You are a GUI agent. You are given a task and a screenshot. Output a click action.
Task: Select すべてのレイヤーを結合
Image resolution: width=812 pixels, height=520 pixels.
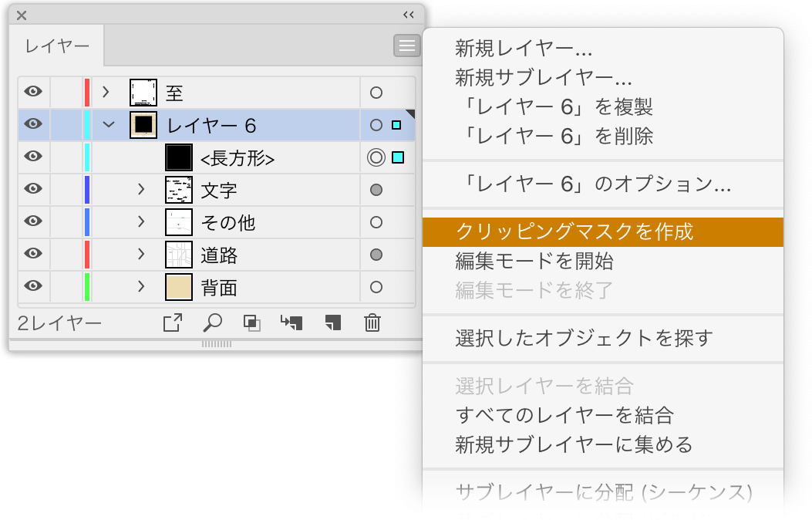pyautogui.click(x=564, y=415)
